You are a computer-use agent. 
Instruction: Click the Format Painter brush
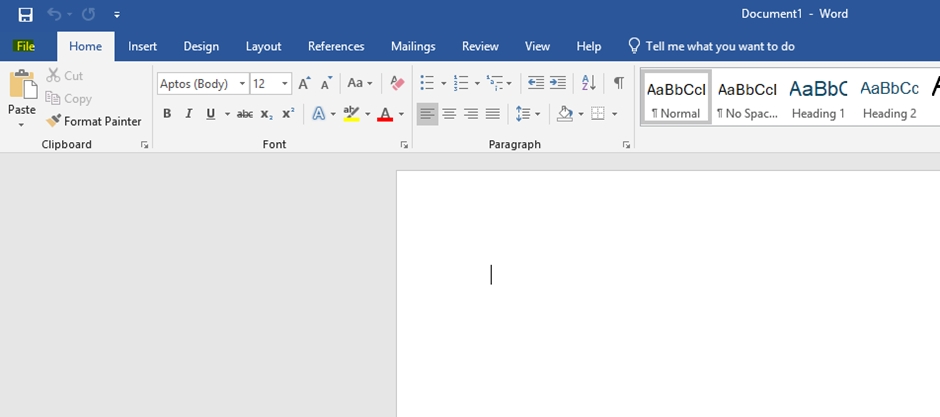coord(55,121)
